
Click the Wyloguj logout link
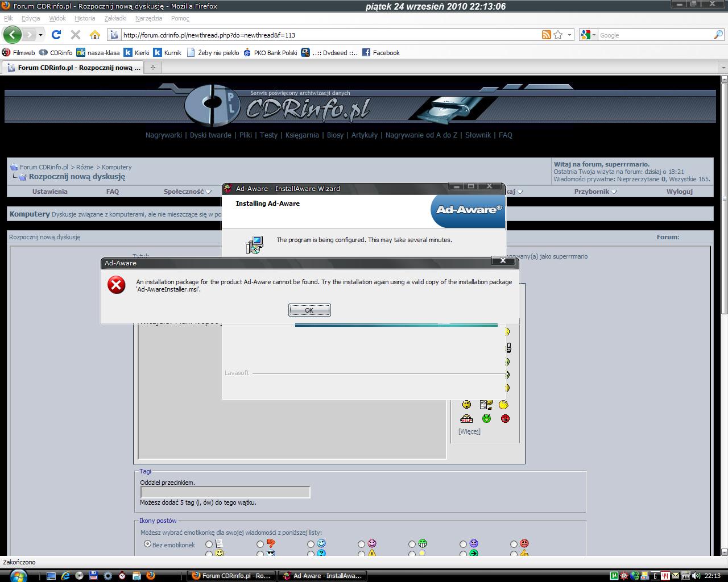pos(680,192)
